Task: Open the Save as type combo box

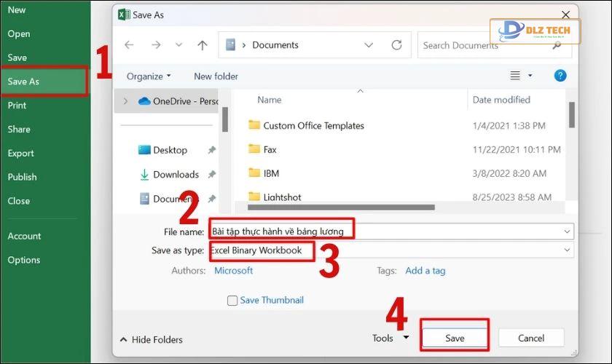Action: click(391, 250)
